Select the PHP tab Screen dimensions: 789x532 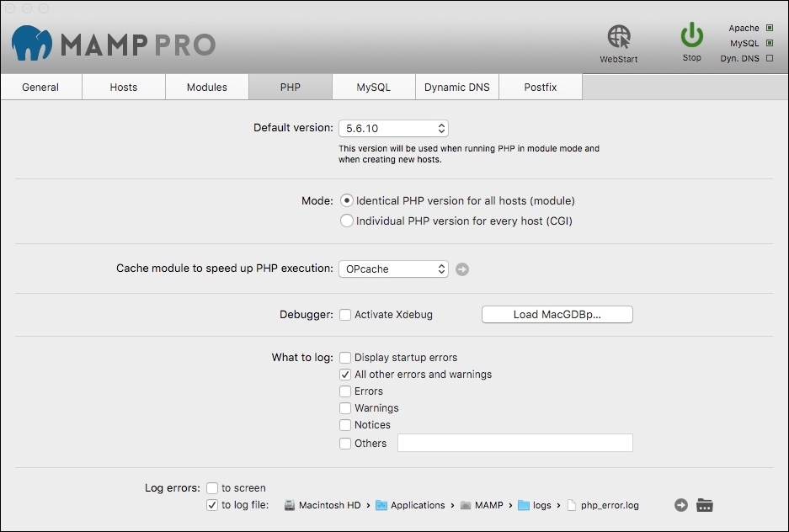291,87
